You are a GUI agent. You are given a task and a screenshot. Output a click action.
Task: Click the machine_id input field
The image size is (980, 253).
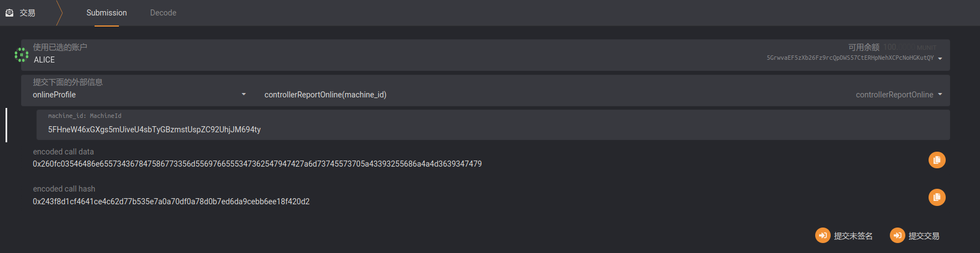click(493, 125)
